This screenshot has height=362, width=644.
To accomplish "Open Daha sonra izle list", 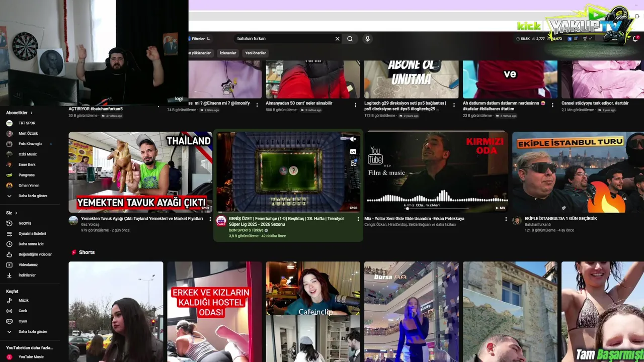I will tap(30, 244).
